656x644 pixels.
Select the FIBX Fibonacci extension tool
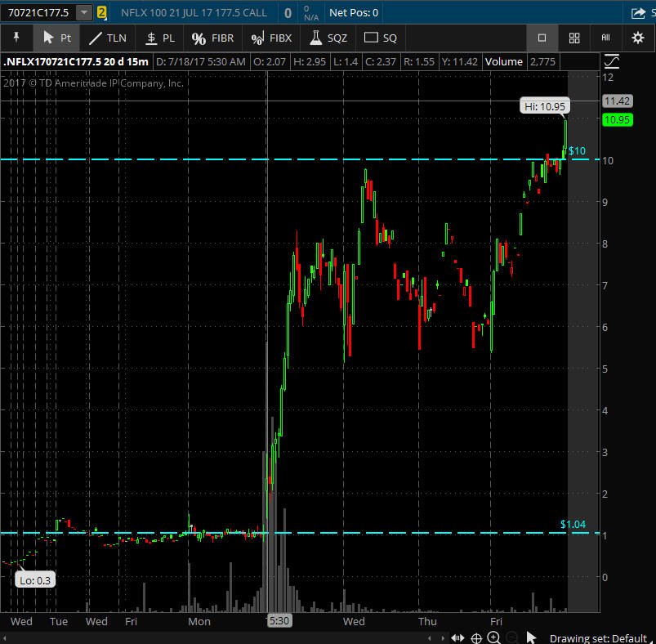coord(271,38)
